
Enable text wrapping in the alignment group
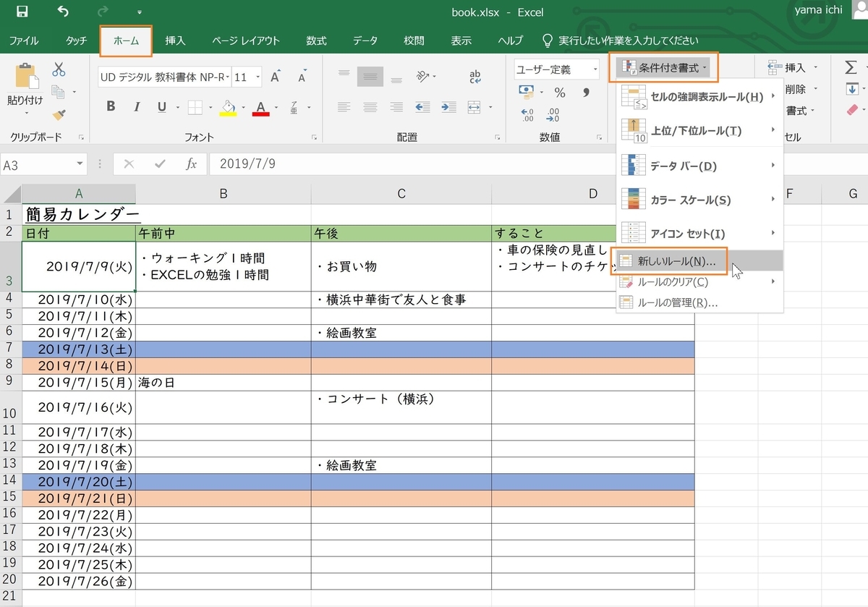pyautogui.click(x=475, y=75)
